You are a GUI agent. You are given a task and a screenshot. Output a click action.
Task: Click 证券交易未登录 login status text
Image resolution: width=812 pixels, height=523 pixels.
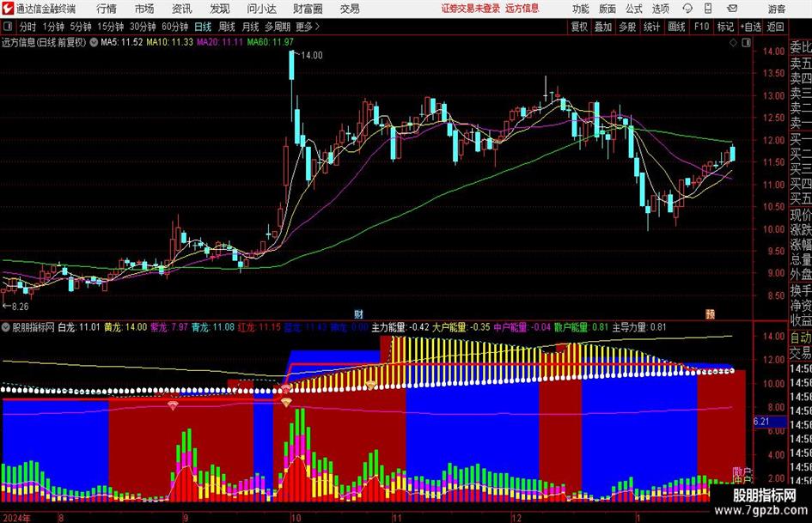(x=471, y=9)
